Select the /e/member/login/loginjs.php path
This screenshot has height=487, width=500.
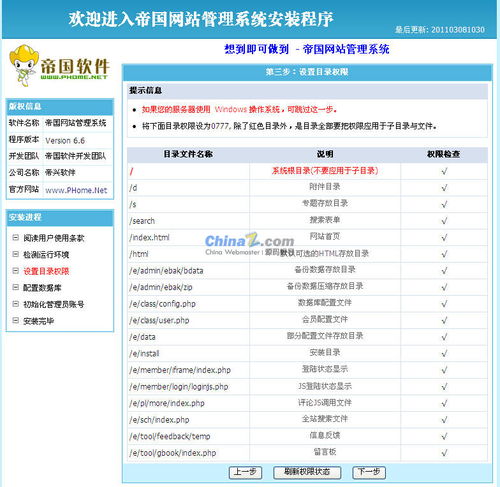coord(179,387)
